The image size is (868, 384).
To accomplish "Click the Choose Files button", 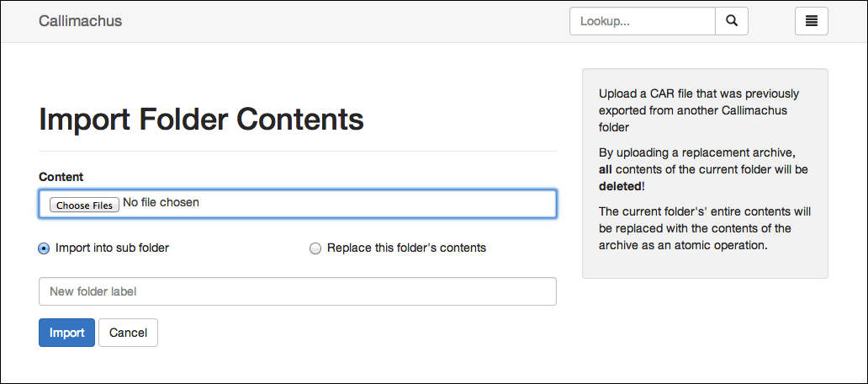I will pyautogui.click(x=84, y=205).
